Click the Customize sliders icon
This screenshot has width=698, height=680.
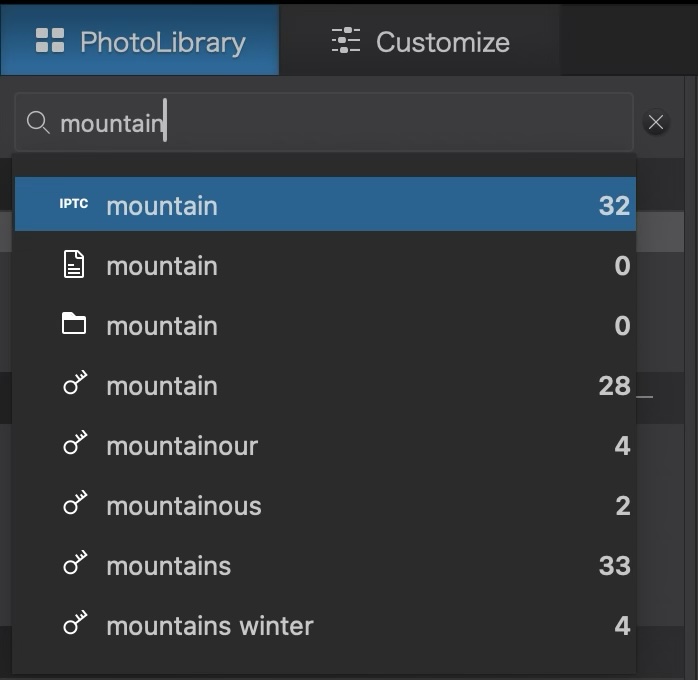point(346,41)
